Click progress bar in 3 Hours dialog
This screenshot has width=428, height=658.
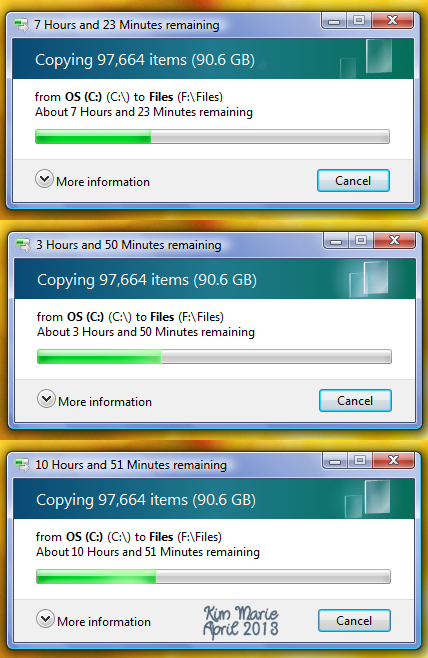click(x=214, y=356)
